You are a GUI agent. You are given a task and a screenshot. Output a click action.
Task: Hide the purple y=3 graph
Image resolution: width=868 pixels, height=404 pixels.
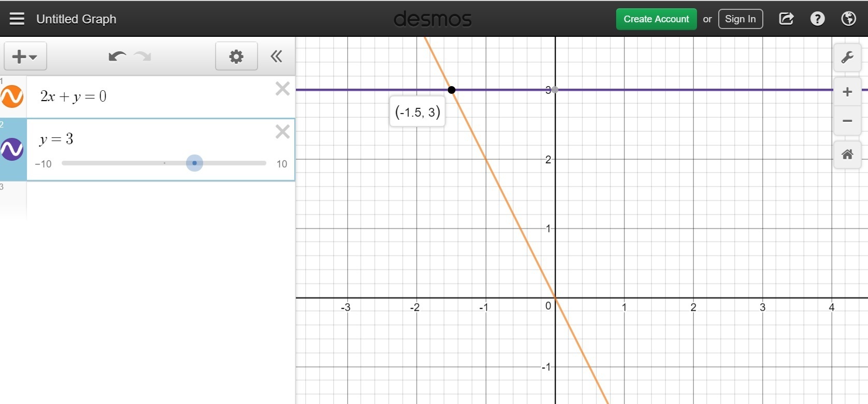[12, 149]
